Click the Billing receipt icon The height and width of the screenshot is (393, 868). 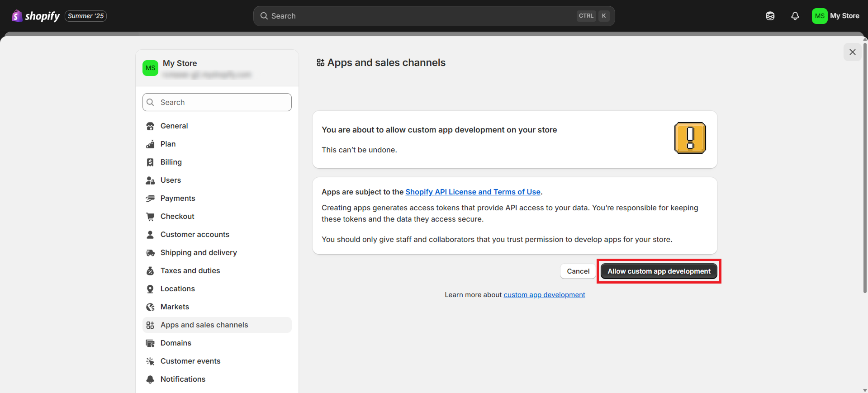coord(150,162)
